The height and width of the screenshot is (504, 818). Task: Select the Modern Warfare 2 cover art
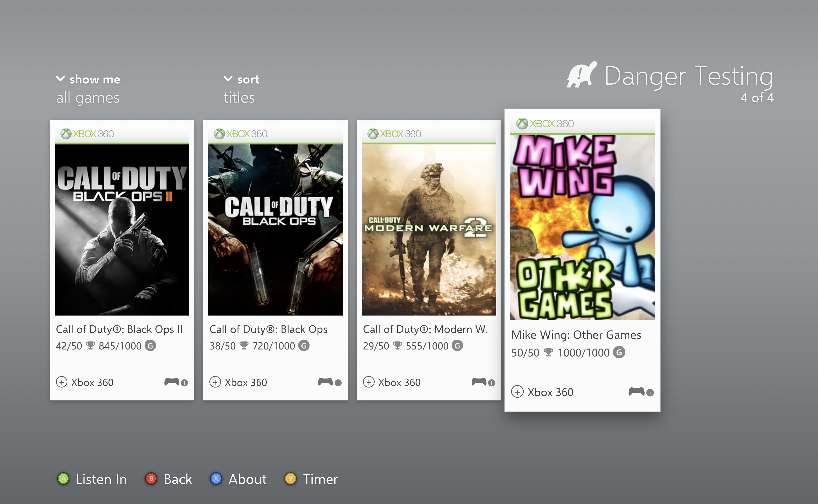pos(429,230)
